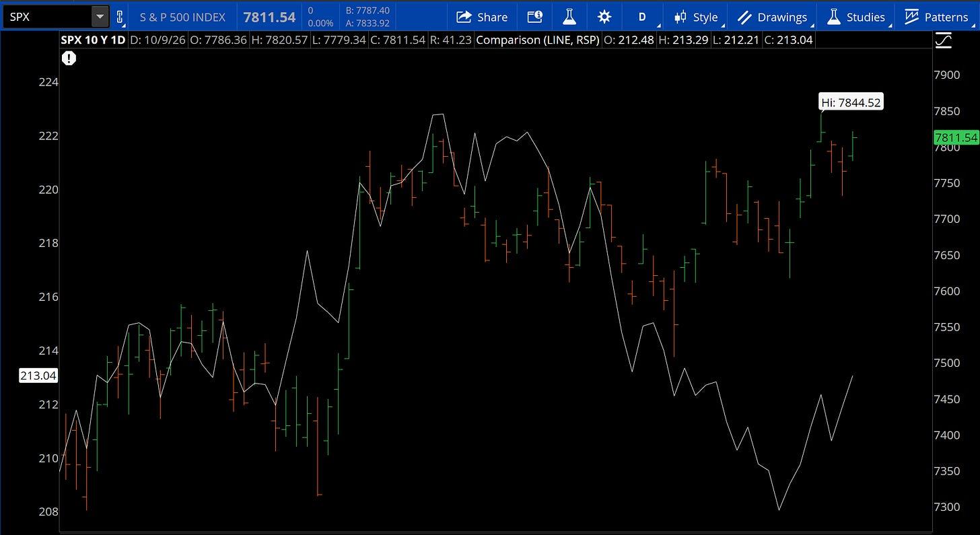Screen dimensions: 980x535
Task: Click the 7900 right axis label
Action: coord(947,75)
